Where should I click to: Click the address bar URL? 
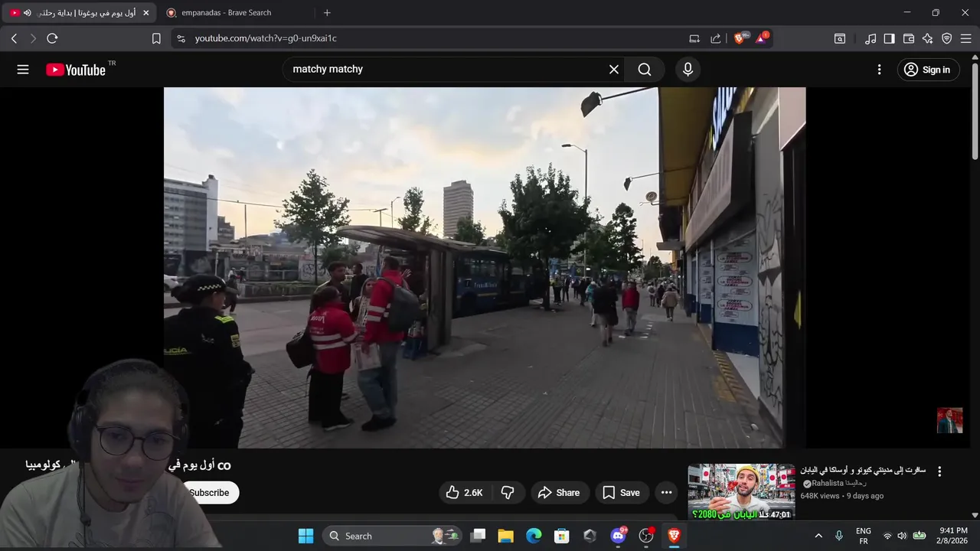[x=266, y=38]
